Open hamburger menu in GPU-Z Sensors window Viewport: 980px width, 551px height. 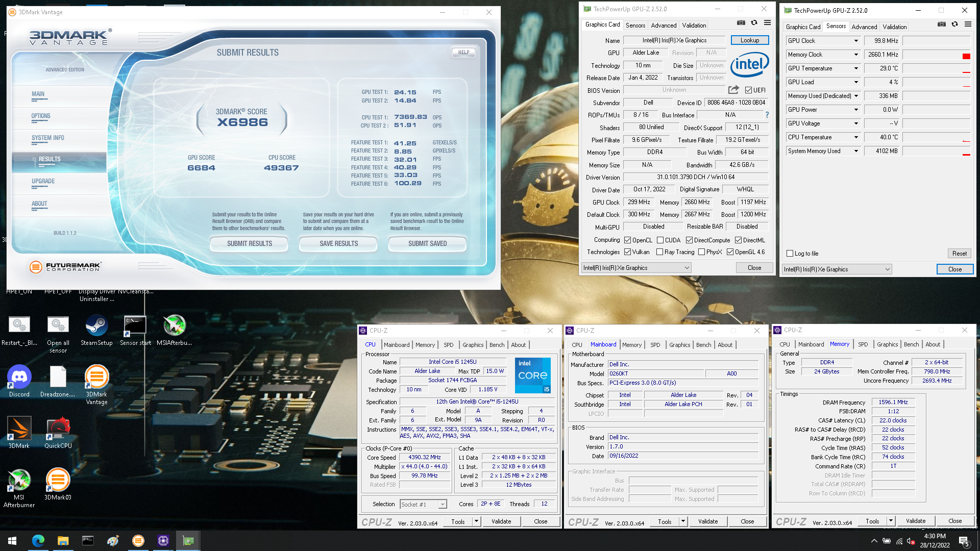click(968, 24)
